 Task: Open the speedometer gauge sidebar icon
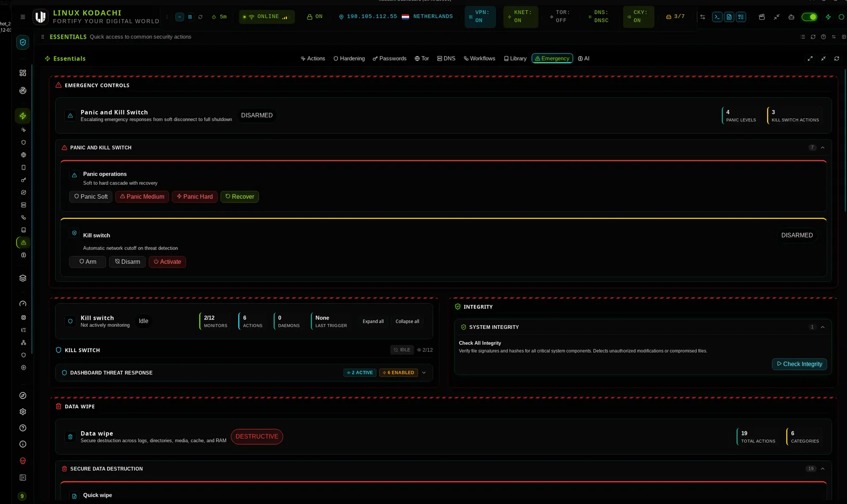23,304
